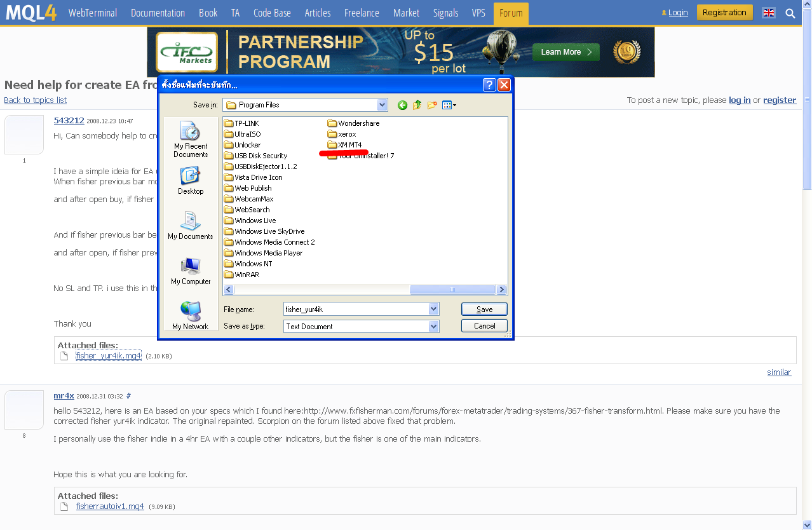This screenshot has width=812, height=530.
Task: Open the Articles menu item
Action: [x=318, y=13]
